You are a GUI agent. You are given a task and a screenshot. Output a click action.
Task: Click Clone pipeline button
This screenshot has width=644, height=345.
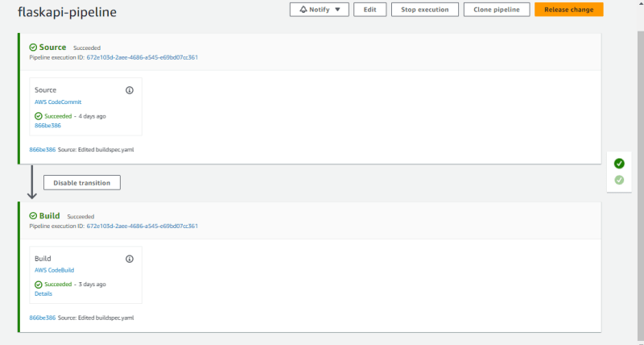(x=496, y=10)
